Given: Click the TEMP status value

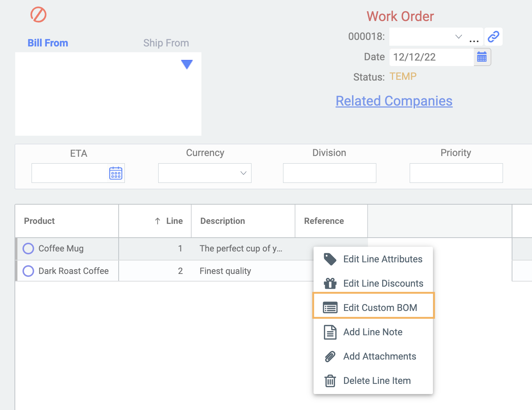Looking at the screenshot, I should (403, 77).
